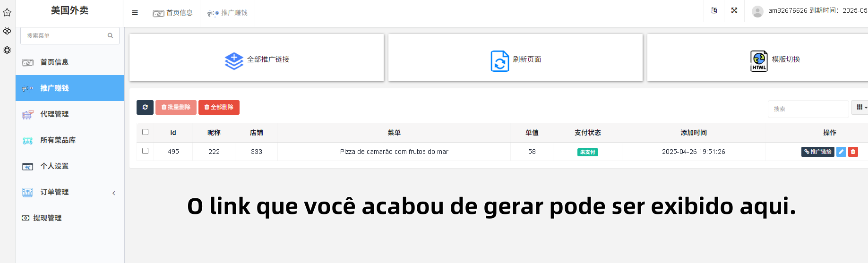Click the dark refresh table button

pos(145,107)
